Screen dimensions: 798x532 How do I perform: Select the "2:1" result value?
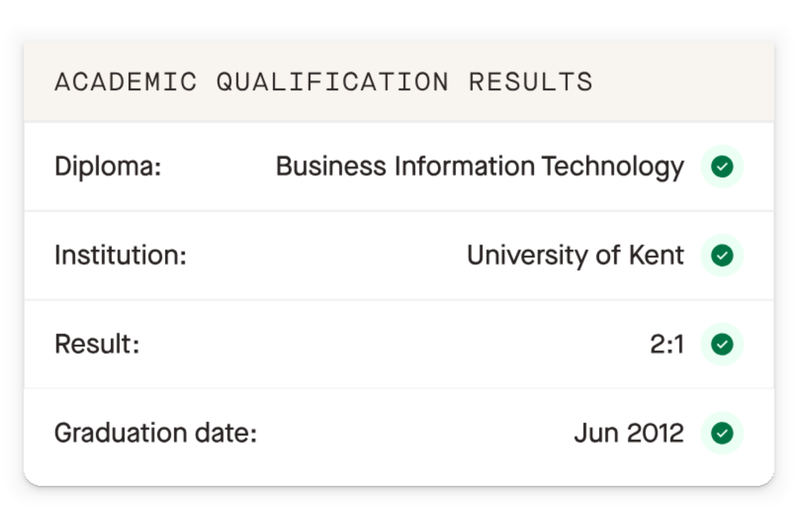coord(667,344)
